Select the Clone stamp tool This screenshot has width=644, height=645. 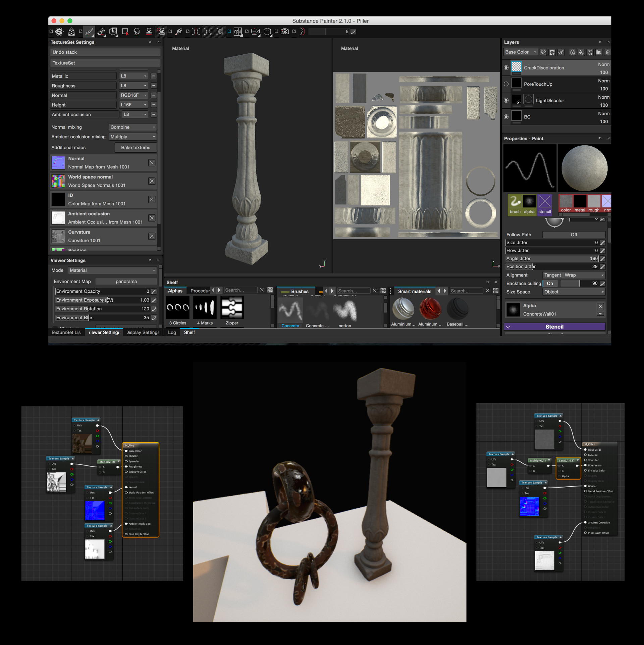(149, 32)
